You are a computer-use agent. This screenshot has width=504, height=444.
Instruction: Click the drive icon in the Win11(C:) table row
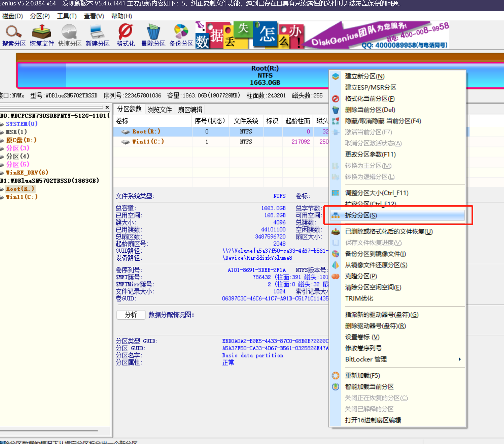[125, 142]
